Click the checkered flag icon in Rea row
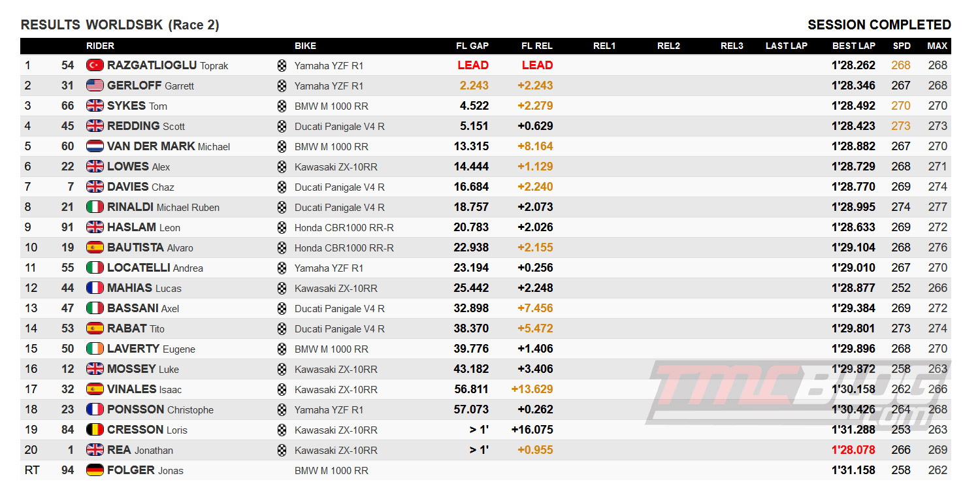980x495 pixels. [x=282, y=450]
